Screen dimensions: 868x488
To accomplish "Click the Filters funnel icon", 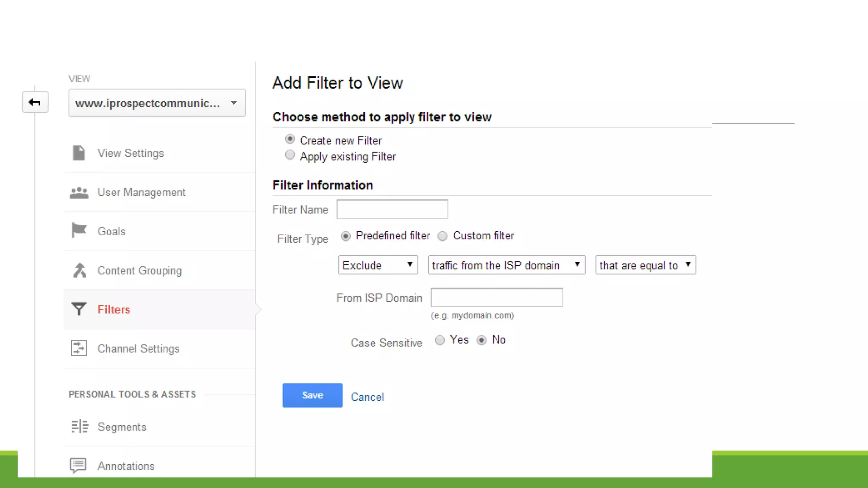I will tap(79, 309).
